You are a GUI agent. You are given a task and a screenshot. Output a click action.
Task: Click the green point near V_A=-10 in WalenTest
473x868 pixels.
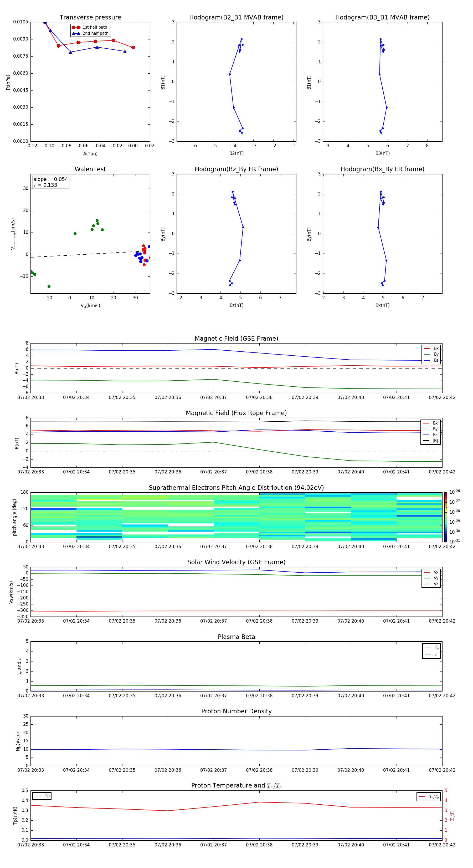49,286
